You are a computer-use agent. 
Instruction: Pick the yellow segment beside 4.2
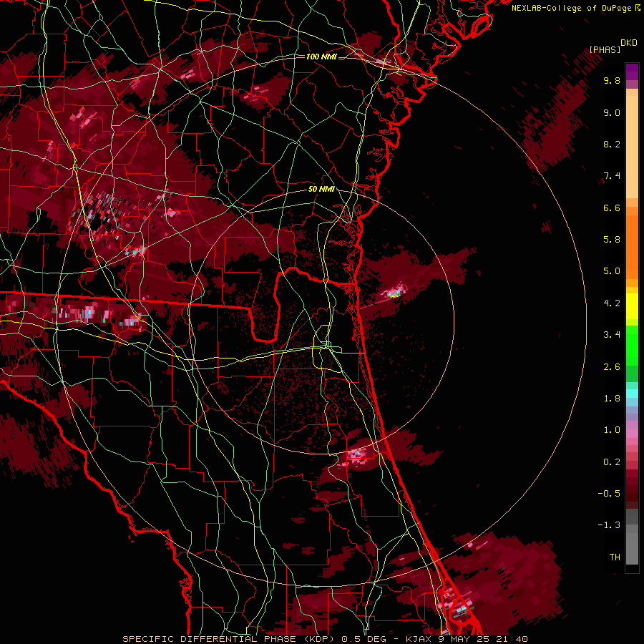(x=632, y=306)
